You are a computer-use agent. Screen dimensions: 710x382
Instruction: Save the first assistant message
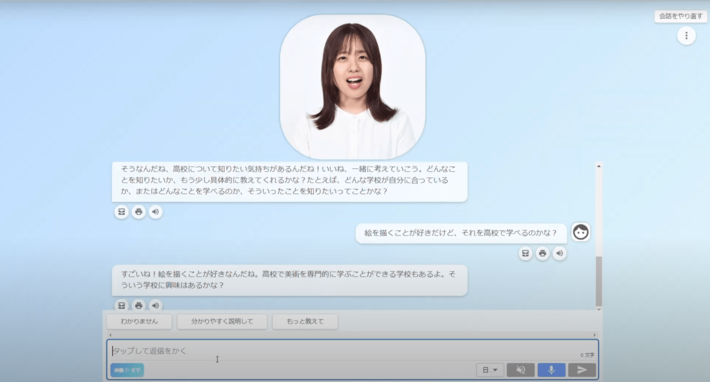point(121,212)
